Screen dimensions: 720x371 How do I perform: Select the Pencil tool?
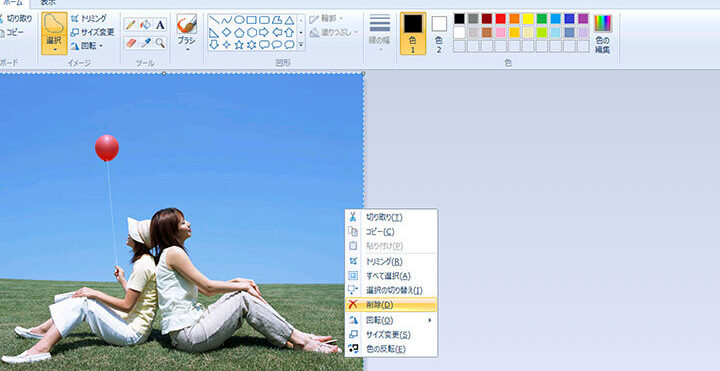point(130,24)
